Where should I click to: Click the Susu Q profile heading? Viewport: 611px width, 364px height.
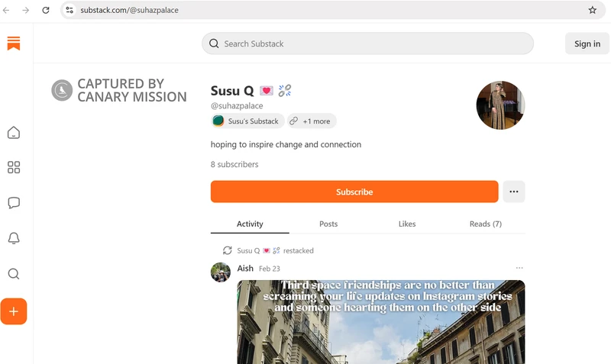(232, 91)
